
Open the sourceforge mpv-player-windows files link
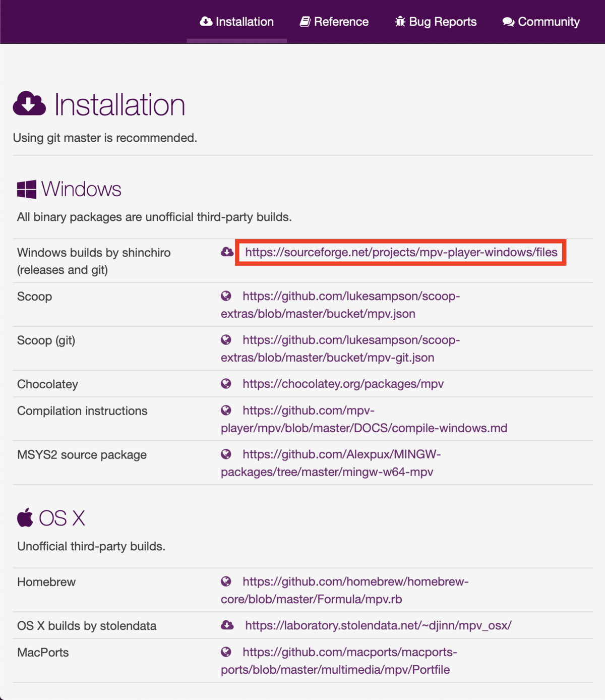pyautogui.click(x=401, y=252)
